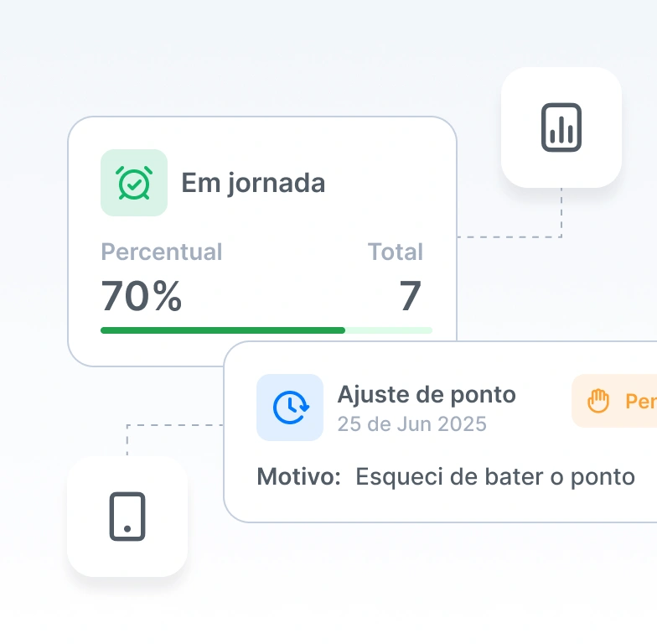Click the unfilled light end of the progress bar
657x644 pixels.
tap(389, 330)
